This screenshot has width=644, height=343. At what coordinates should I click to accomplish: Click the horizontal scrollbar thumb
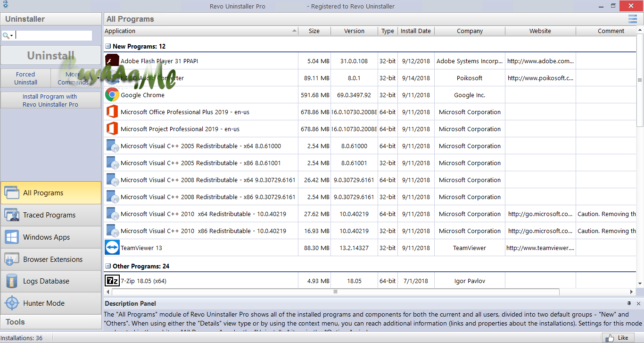click(x=336, y=292)
